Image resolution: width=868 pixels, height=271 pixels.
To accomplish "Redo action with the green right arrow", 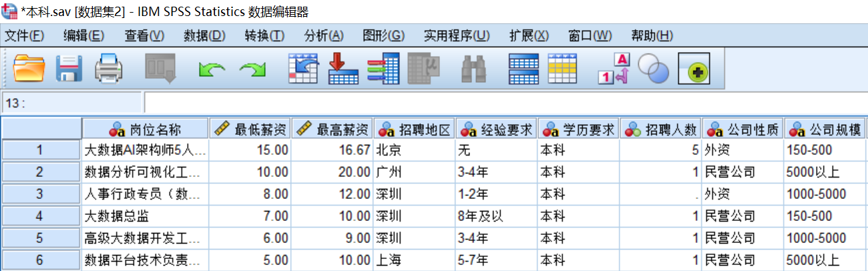I will coord(252,69).
